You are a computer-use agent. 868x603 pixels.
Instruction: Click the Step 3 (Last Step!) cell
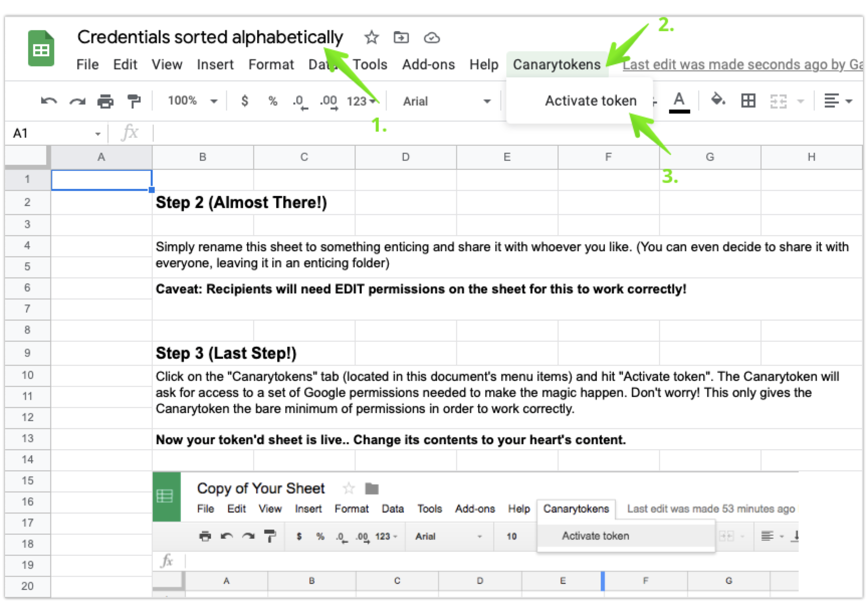tap(226, 353)
